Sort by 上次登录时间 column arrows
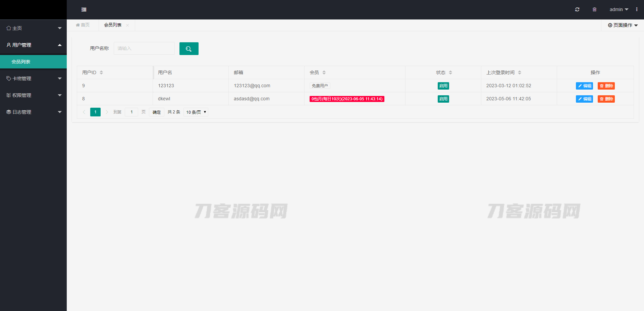The height and width of the screenshot is (311, 644). tap(520, 72)
